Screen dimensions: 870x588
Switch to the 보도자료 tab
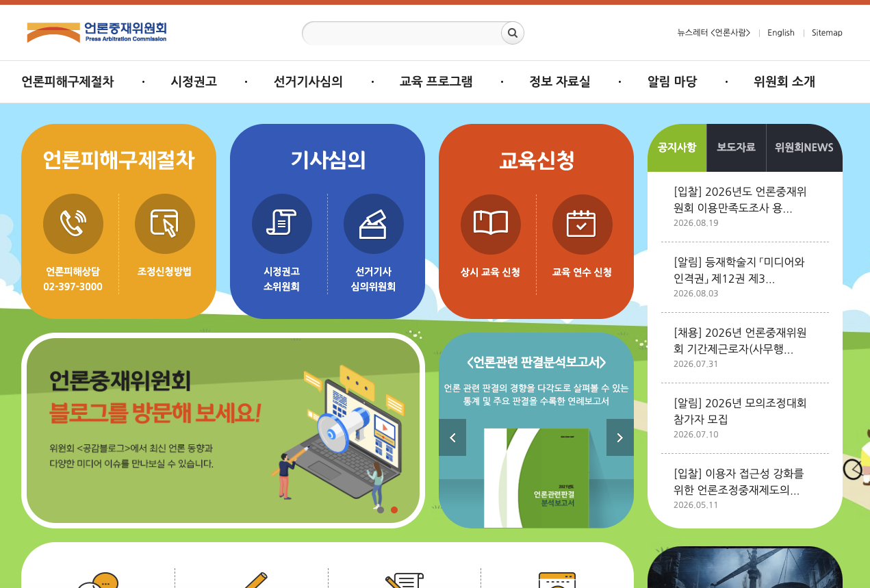pyautogui.click(x=737, y=148)
